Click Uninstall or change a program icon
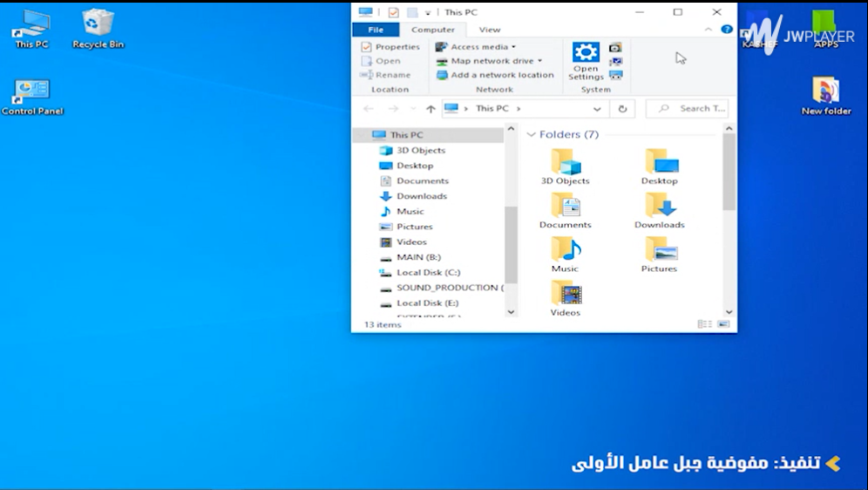The height and width of the screenshot is (490, 868). (x=615, y=48)
